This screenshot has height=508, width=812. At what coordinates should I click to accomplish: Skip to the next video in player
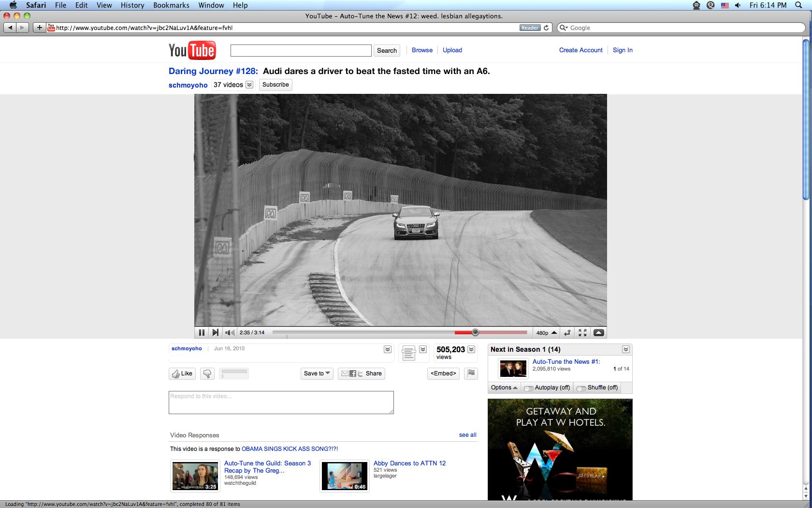pyautogui.click(x=216, y=332)
